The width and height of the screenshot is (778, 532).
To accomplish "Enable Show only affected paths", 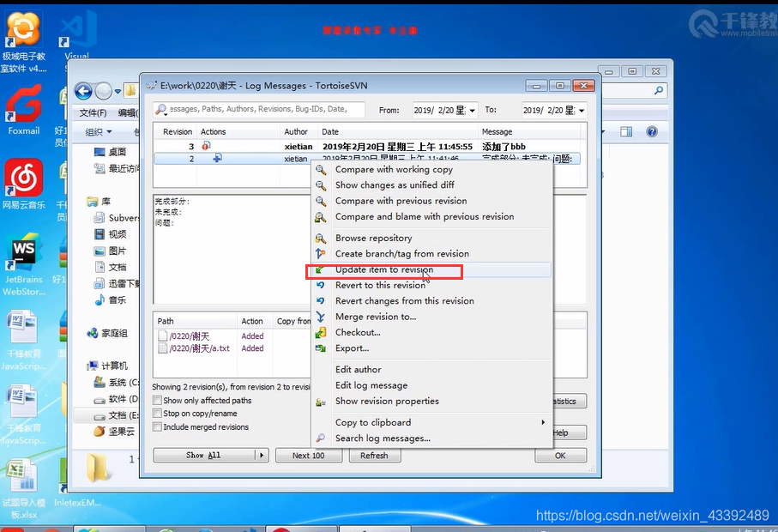I will click(x=157, y=400).
